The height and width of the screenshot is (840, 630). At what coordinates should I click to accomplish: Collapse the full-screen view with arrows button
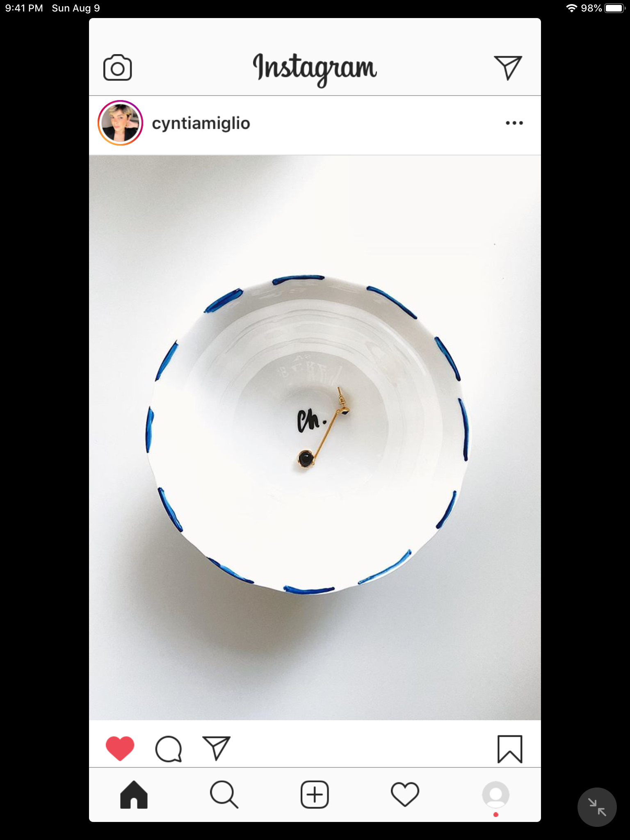point(597,807)
